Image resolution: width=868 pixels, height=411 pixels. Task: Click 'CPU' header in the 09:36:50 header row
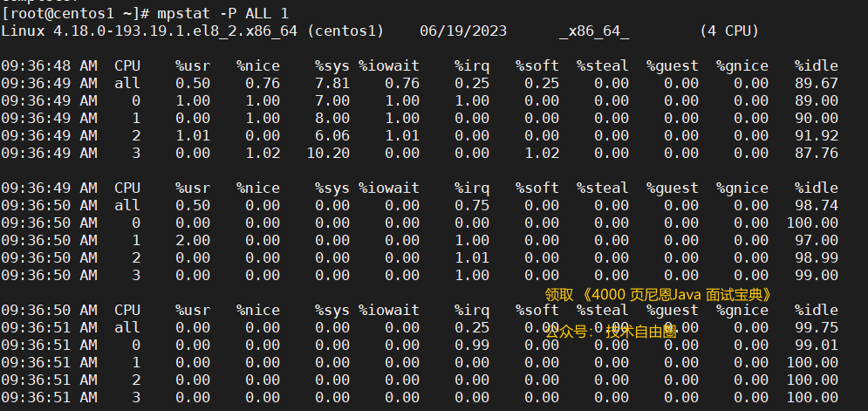[127, 310]
